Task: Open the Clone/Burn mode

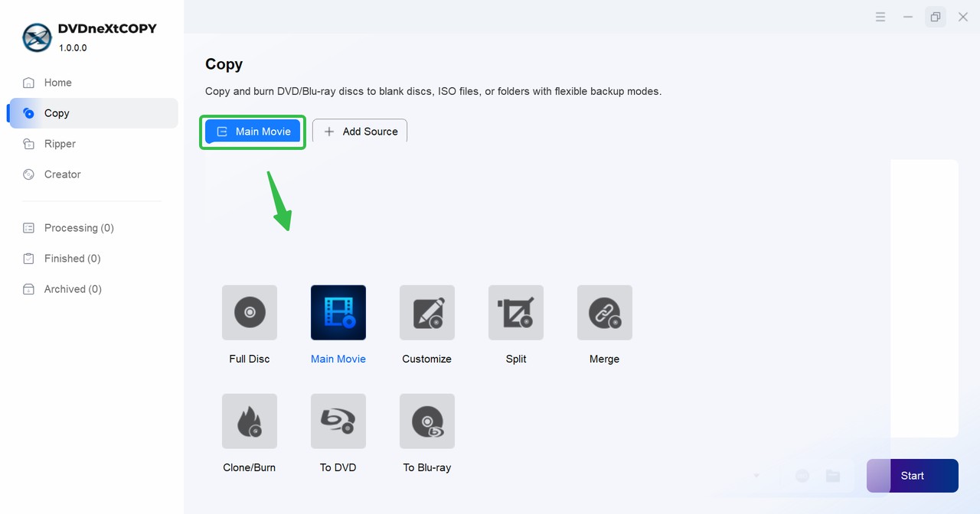Action: click(x=250, y=421)
